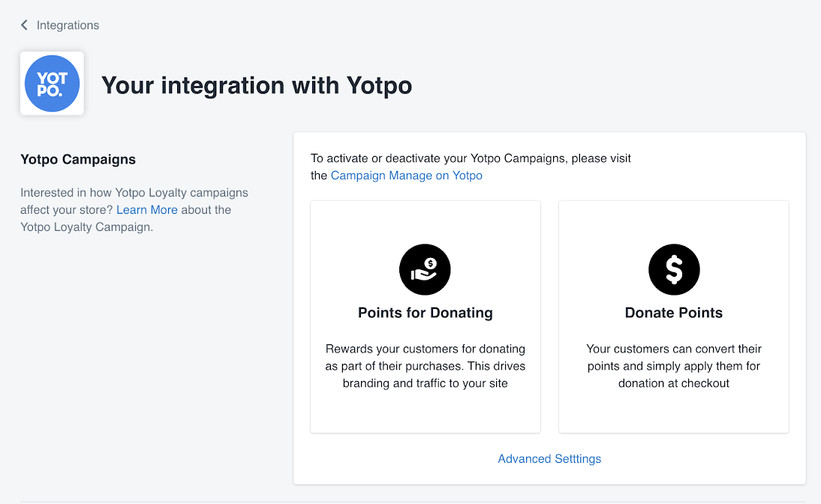821x504 pixels.
Task: Click the Yotpo logo thumbnail
Action: pyautogui.click(x=52, y=83)
